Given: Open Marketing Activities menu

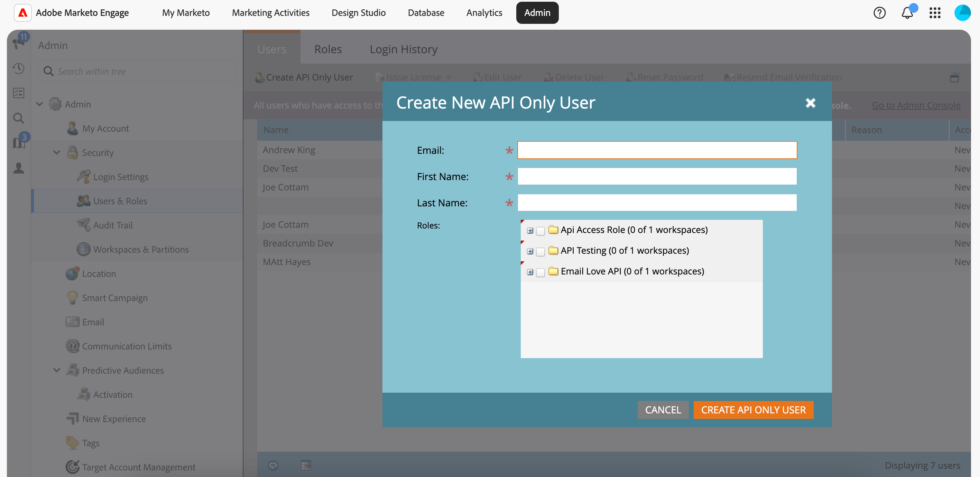Looking at the screenshot, I should point(270,12).
